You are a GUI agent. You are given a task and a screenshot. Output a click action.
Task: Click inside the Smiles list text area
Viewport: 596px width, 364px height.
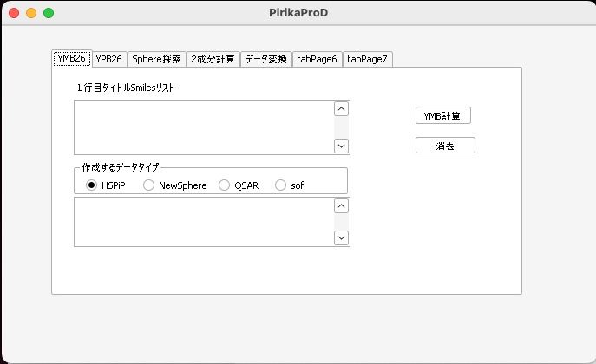[x=203, y=127]
